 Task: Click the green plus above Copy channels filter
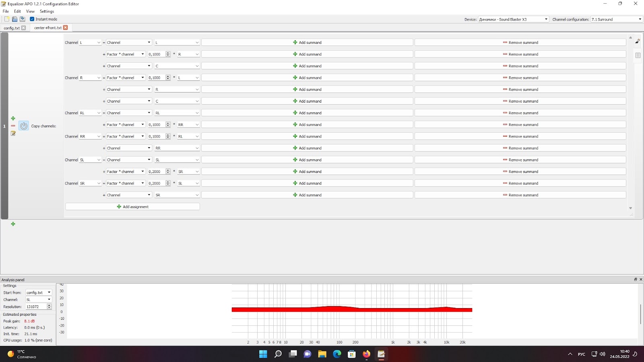[13, 118]
